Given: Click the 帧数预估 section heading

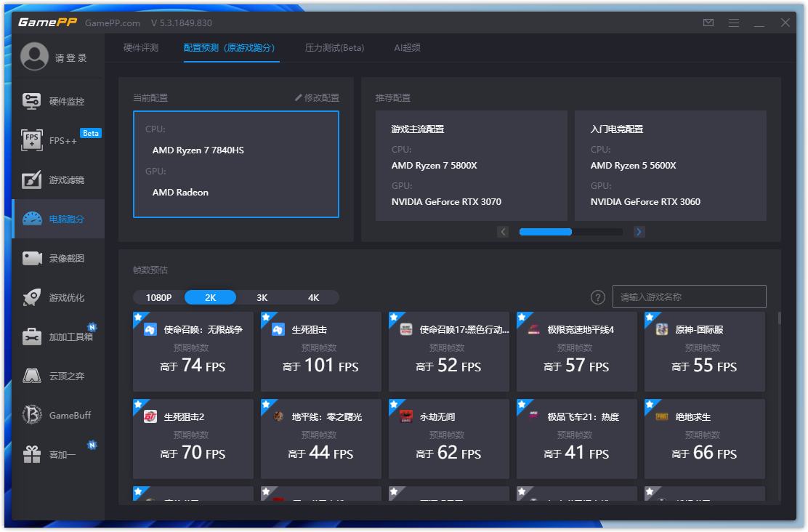Looking at the screenshot, I should click(x=150, y=270).
